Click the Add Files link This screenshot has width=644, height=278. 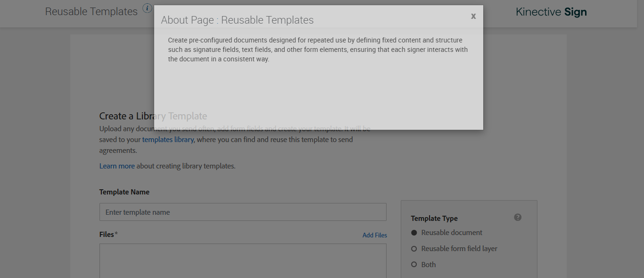click(374, 235)
